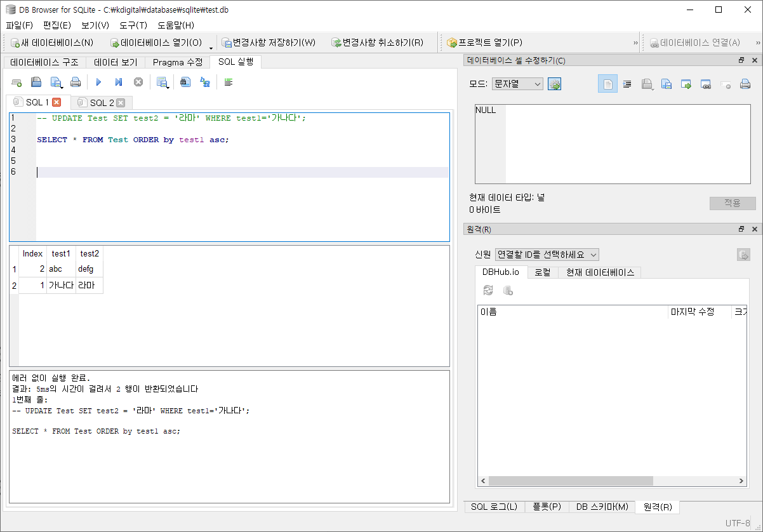Open the 도구(T) menu
This screenshot has width=763, height=532.
click(133, 25)
